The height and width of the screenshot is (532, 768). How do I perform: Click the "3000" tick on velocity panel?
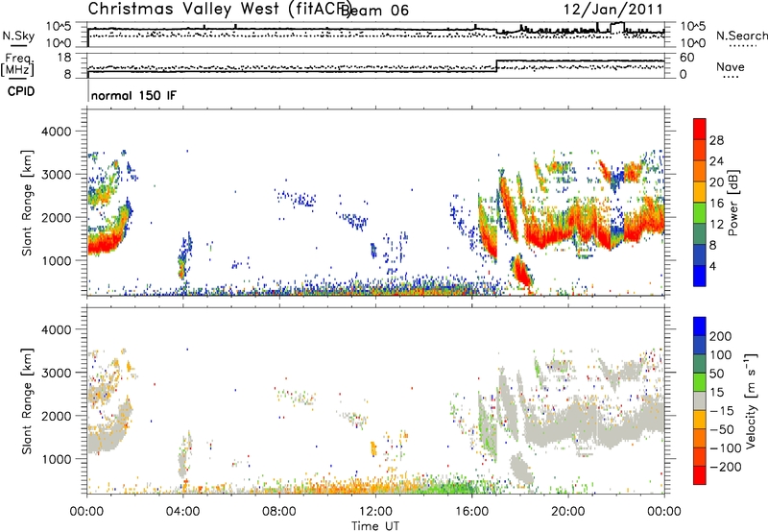tap(56, 373)
